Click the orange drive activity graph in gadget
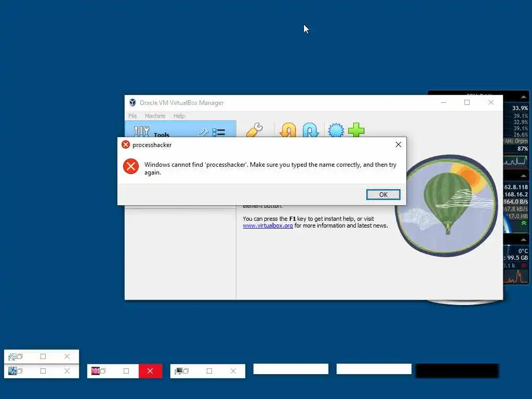The image size is (532, 399). (516, 276)
